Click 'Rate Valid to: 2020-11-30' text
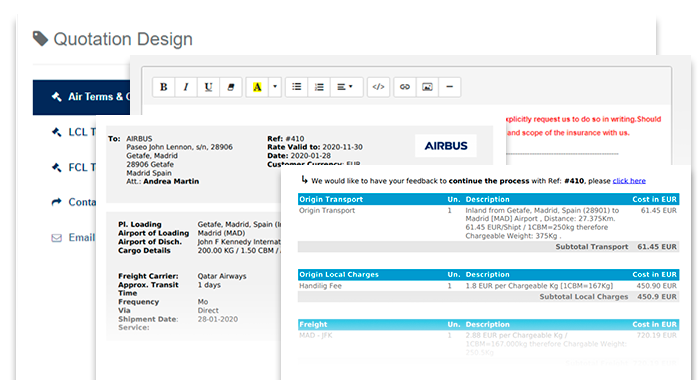This screenshot has height=380, width=700. click(315, 147)
